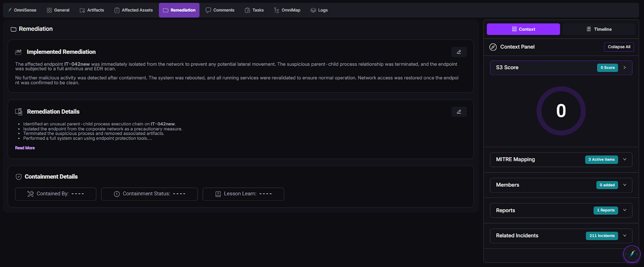Click the 211 Incidents badge
This screenshot has width=644, height=267.
[x=602, y=236]
